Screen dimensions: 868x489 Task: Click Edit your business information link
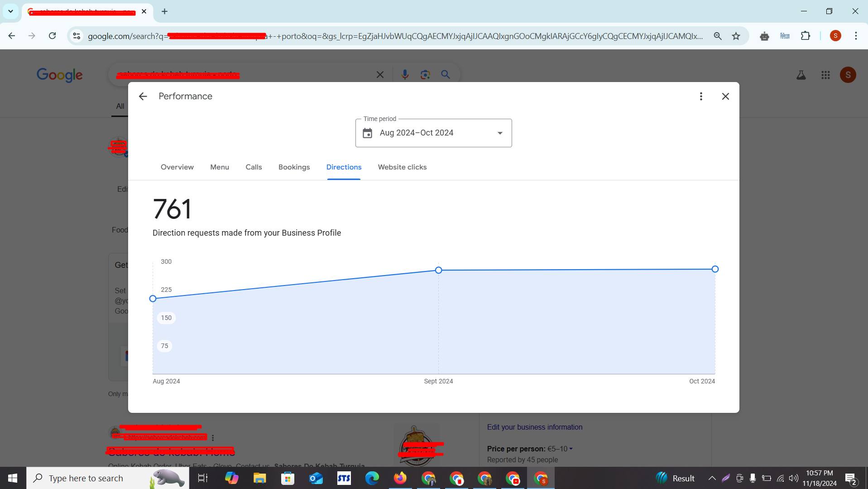pos(535,427)
